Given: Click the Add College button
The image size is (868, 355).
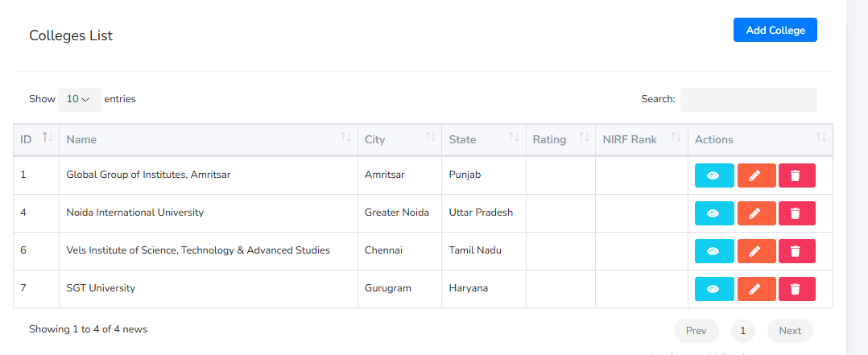Looking at the screenshot, I should click(x=775, y=30).
